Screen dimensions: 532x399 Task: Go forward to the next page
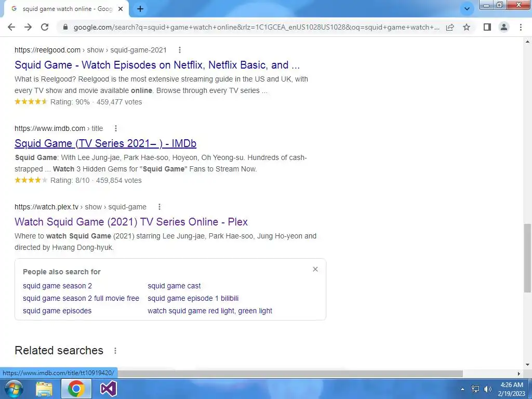pyautogui.click(x=28, y=27)
